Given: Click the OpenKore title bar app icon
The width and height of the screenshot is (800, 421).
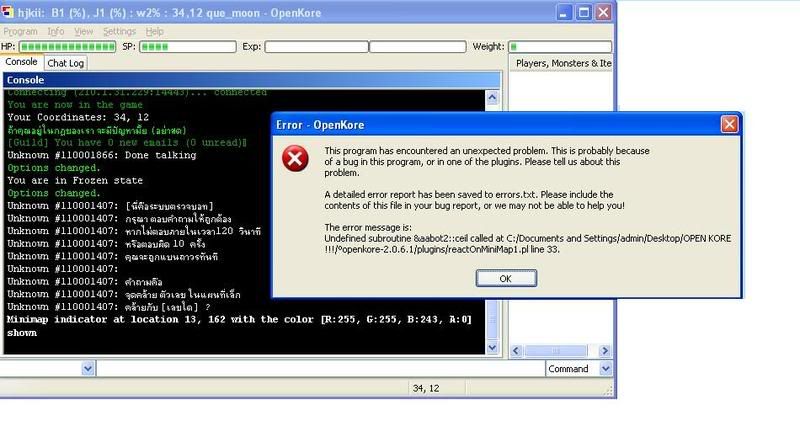Looking at the screenshot, I should [x=12, y=12].
